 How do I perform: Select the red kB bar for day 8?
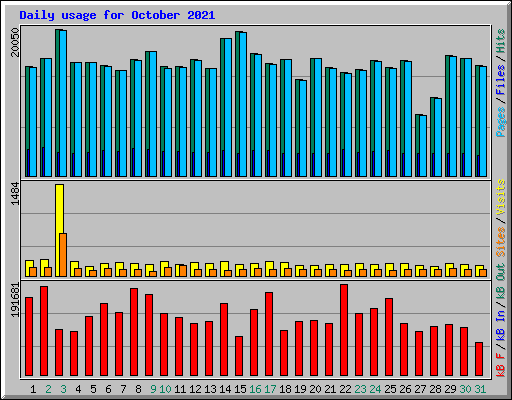coord(134,332)
